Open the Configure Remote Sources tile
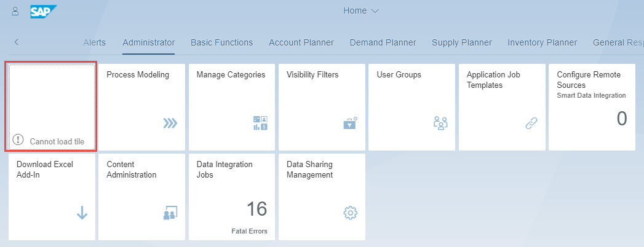This screenshot has width=644, height=247. 592,107
